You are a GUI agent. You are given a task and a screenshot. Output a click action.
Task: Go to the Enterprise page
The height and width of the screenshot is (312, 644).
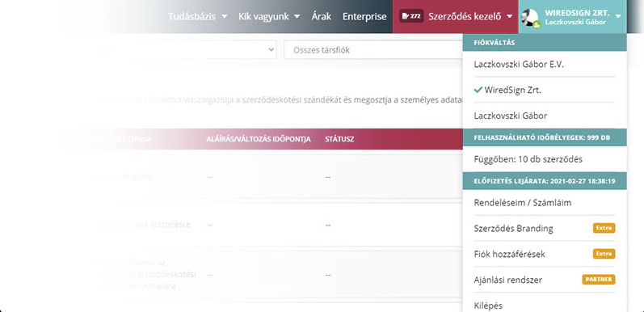[x=364, y=16]
